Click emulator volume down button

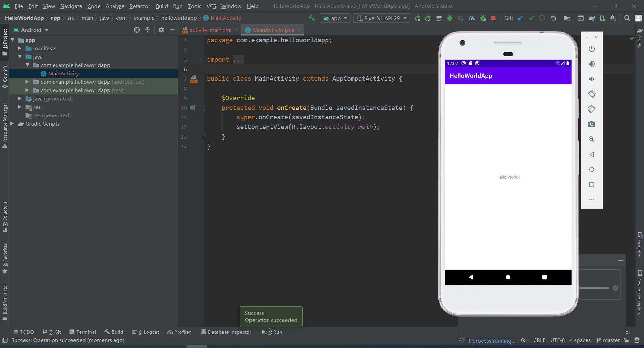[592, 79]
